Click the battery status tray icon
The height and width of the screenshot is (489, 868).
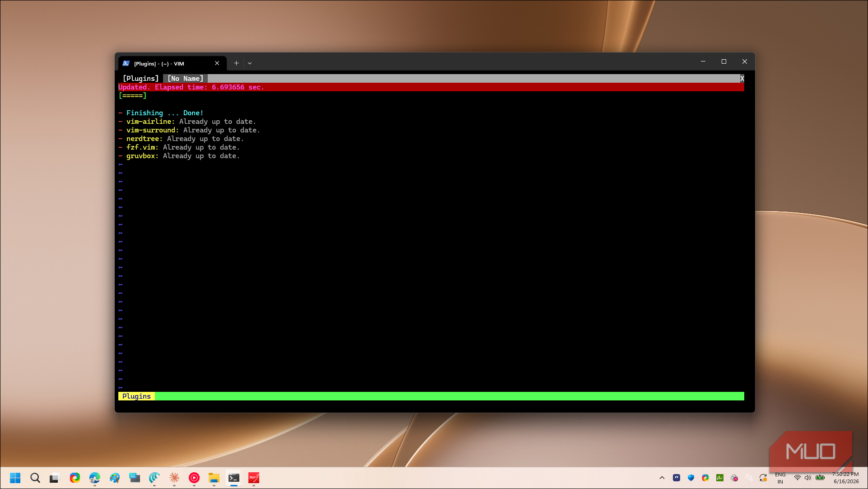coord(821,478)
